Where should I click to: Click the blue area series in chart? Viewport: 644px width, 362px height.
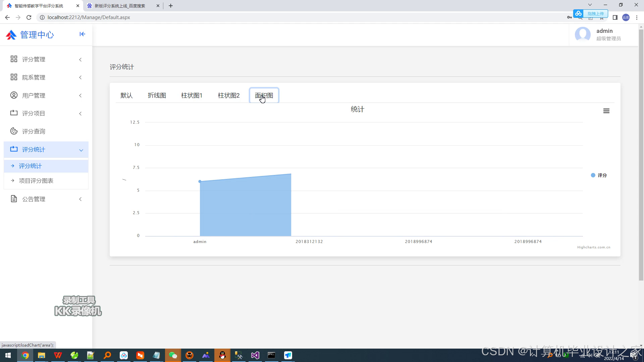pyautogui.click(x=245, y=208)
